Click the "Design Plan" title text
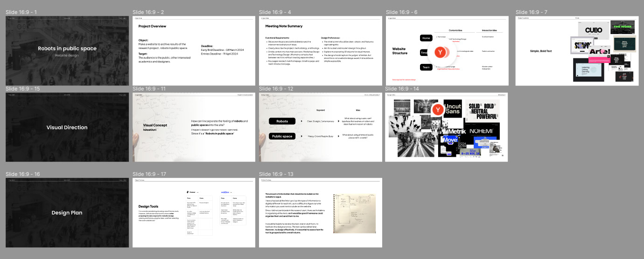644x259 pixels. 67,213
